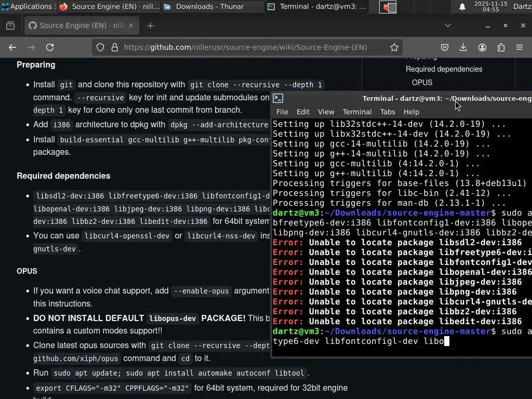Close the Source Engine (EN) browser tab

coord(131,25)
